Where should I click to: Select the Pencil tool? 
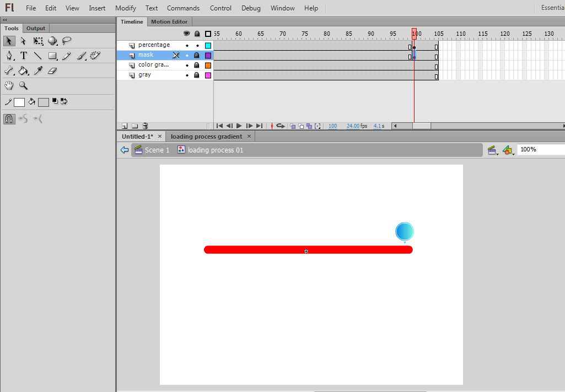[67, 56]
